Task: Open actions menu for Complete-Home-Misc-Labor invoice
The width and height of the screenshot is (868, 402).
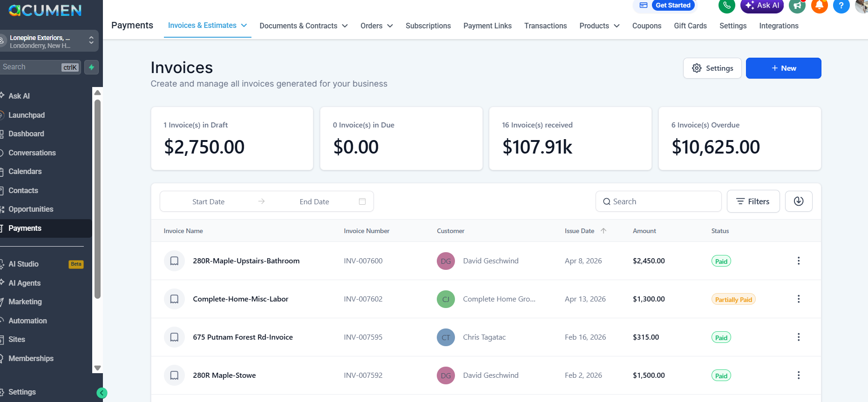Action: click(x=799, y=299)
